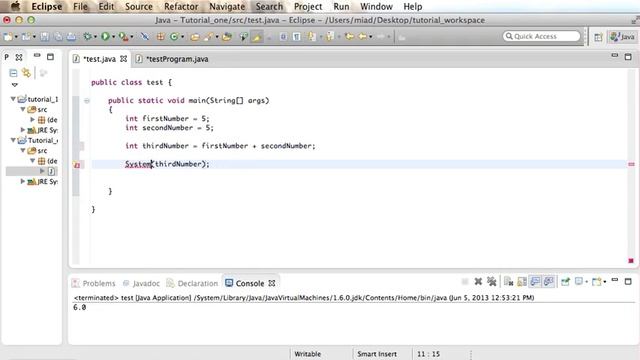640x360 pixels.
Task: Toggle Link with Editor in Package Explorer
Action: pyautogui.click(x=27, y=73)
